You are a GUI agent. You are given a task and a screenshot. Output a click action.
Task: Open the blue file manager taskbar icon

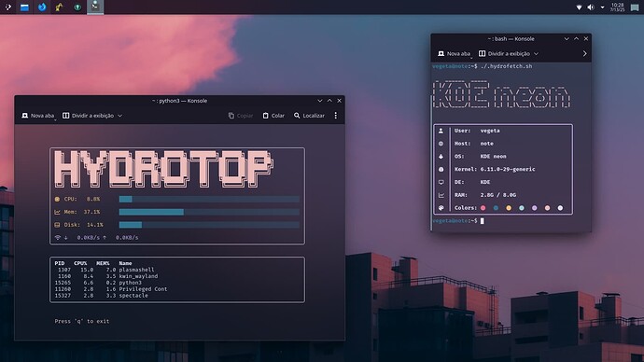[x=24, y=7]
